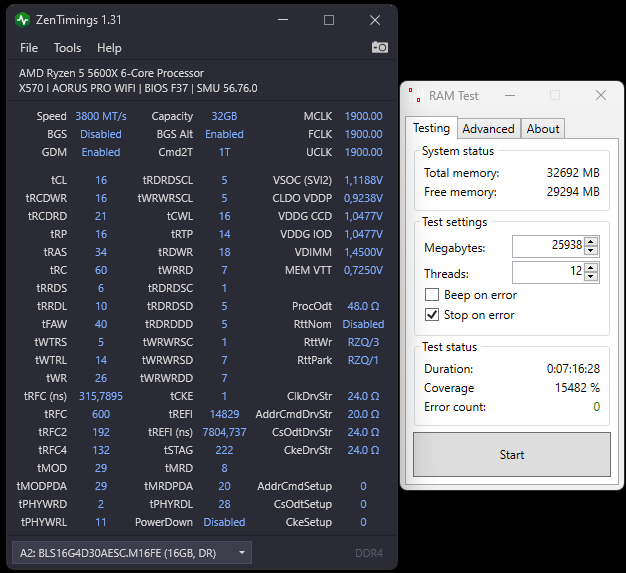Maximize the ZenTimings window

329,20
